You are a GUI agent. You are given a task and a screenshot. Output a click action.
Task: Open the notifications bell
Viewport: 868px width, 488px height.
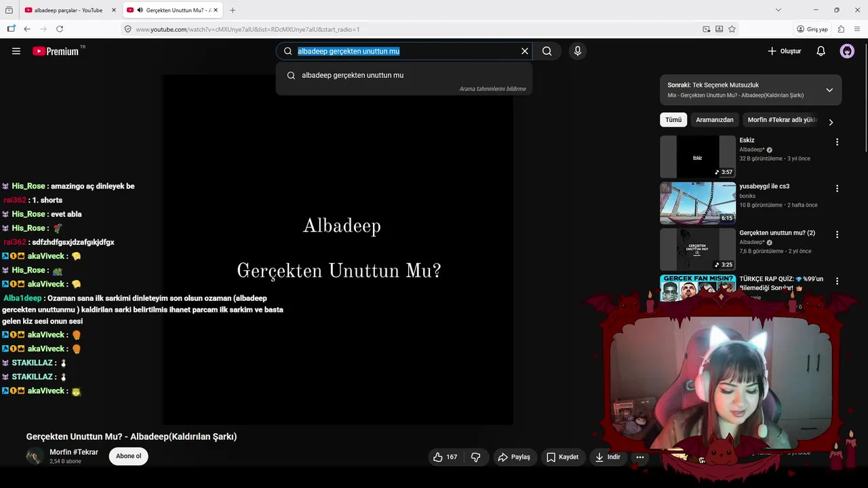(821, 51)
